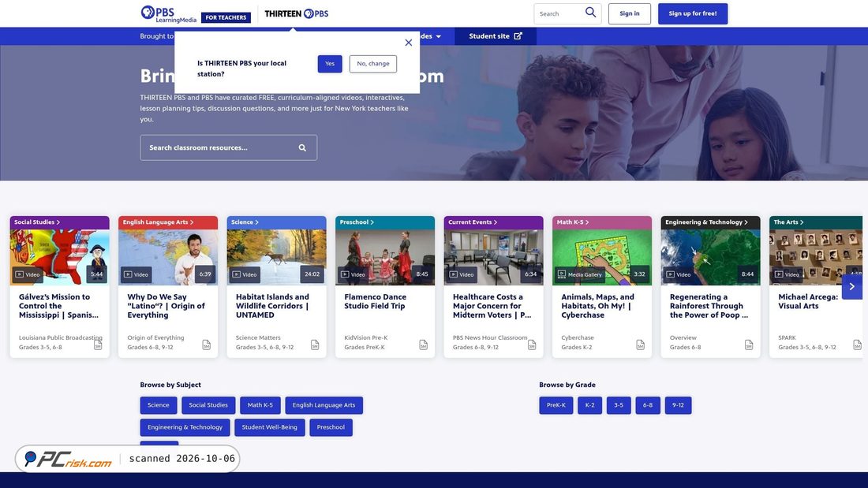Click the hero search magnifier icon
The image size is (868, 488).
coord(302,147)
